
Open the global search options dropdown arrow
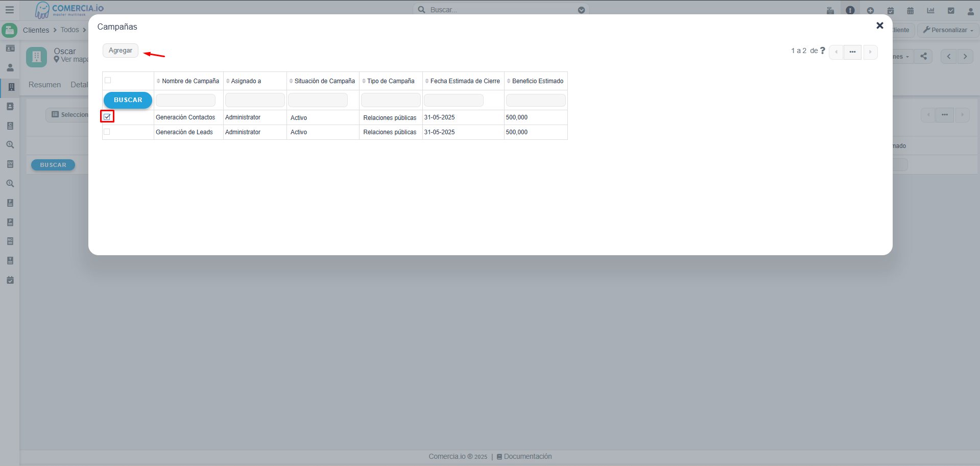[x=581, y=10]
